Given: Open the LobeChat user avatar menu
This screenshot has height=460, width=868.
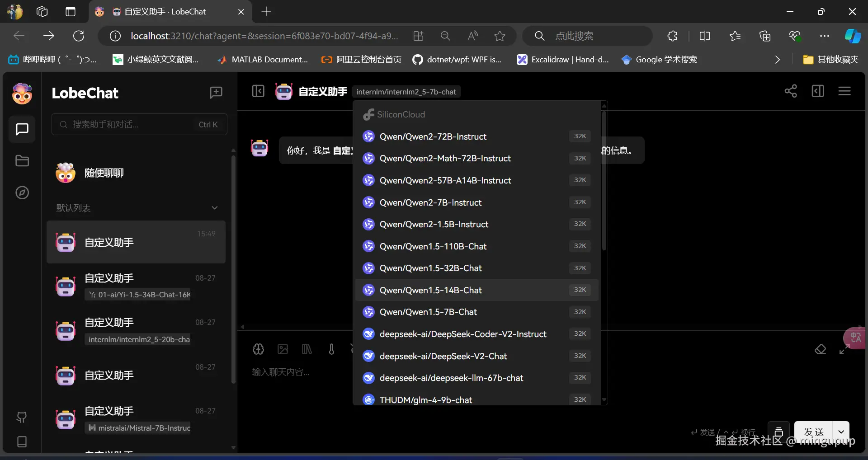Looking at the screenshot, I should [x=22, y=94].
